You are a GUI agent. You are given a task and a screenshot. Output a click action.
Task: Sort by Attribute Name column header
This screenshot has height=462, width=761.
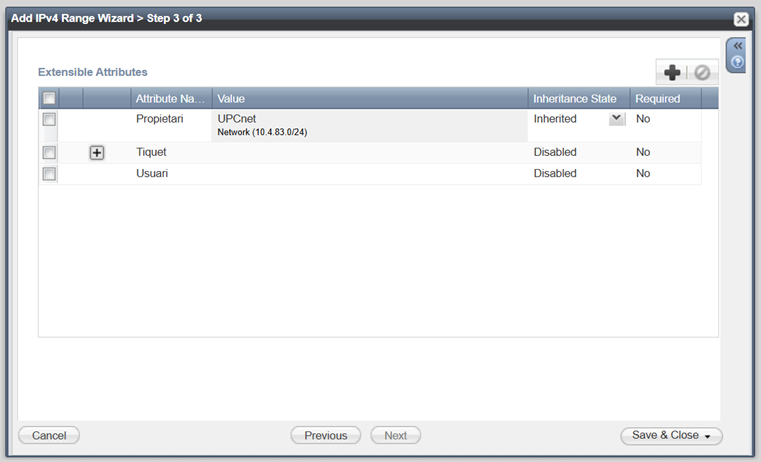tap(171, 99)
